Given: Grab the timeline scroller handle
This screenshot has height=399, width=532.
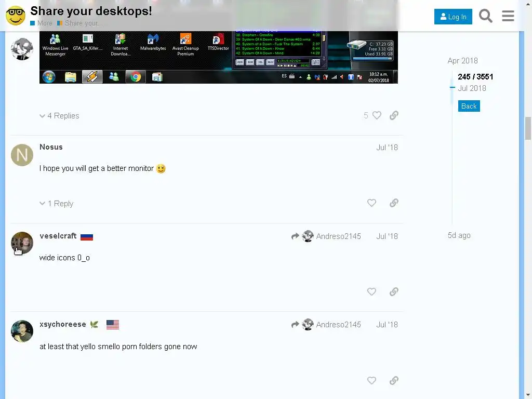Looking at the screenshot, I should (452, 87).
